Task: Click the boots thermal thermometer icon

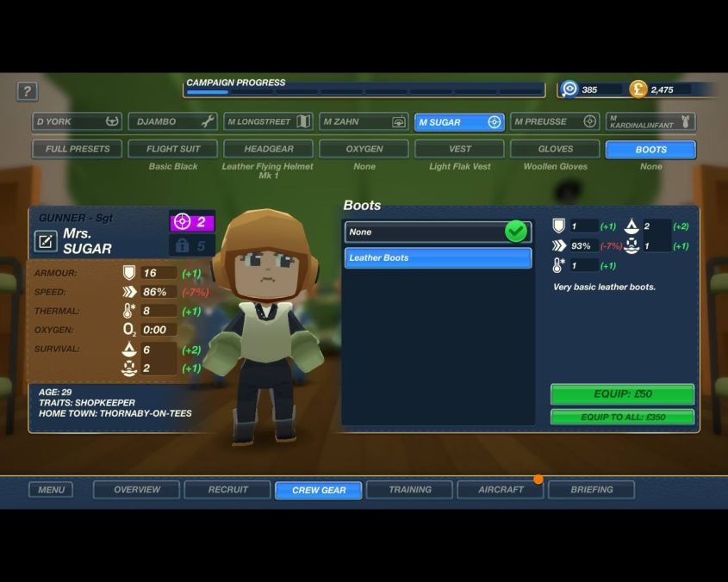Action: coord(558,265)
